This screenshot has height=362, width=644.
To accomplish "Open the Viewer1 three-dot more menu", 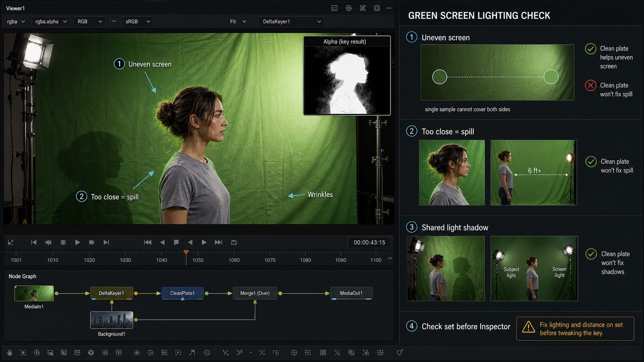I will 389,8.
